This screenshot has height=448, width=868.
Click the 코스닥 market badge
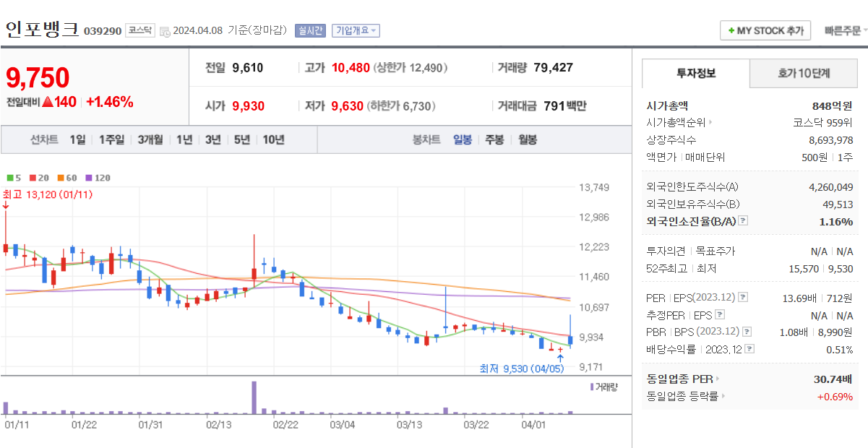[x=139, y=30]
